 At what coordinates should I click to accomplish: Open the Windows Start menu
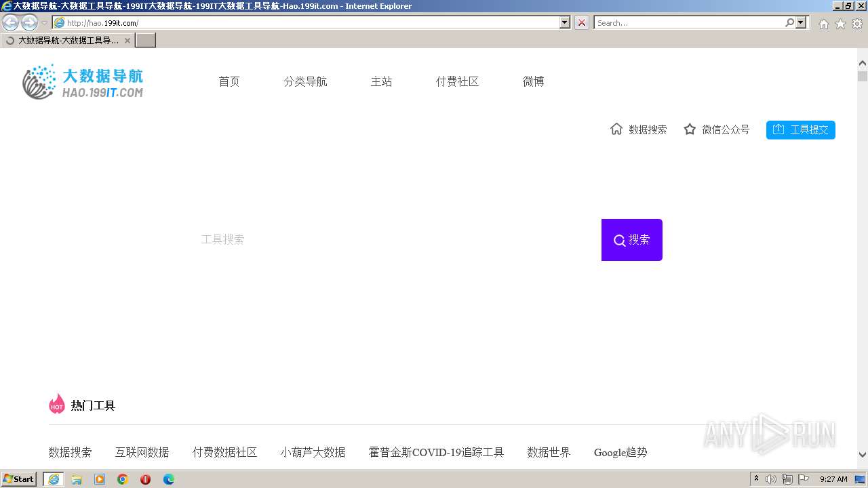pyautogui.click(x=19, y=479)
